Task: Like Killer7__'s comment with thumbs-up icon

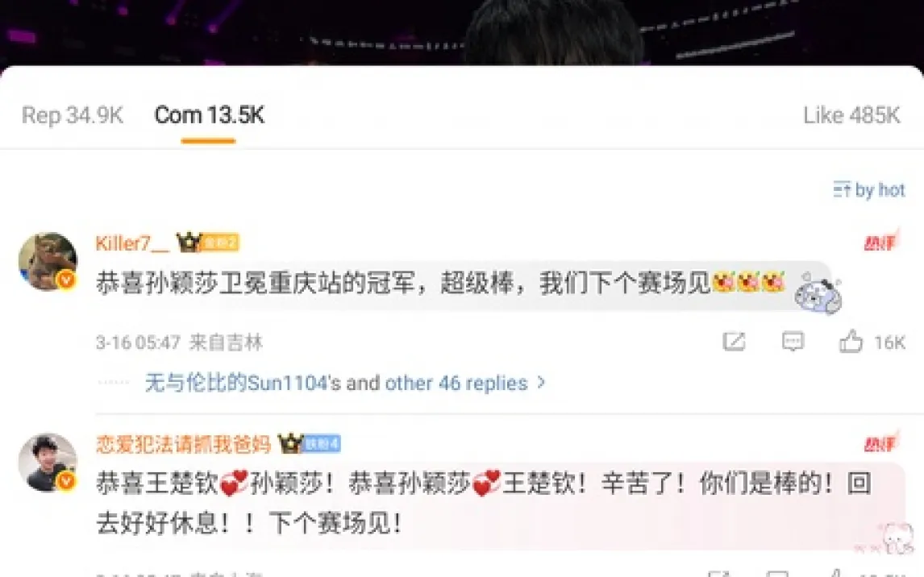Action: tap(851, 342)
